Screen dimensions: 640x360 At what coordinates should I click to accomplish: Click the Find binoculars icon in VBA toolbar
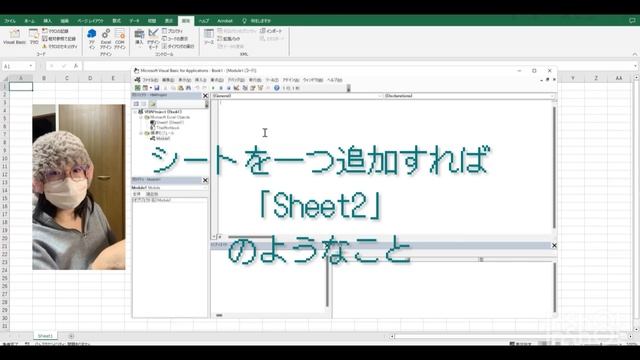pyautogui.click(x=188, y=88)
